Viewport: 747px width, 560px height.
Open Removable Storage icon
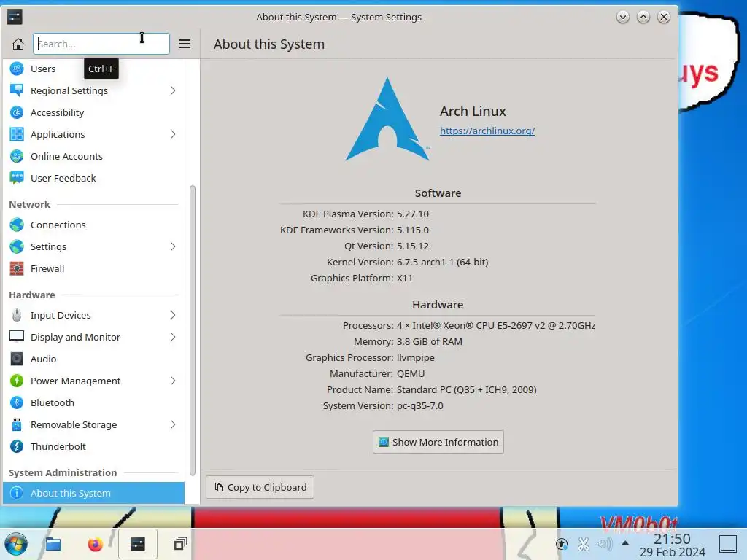pyautogui.click(x=17, y=425)
